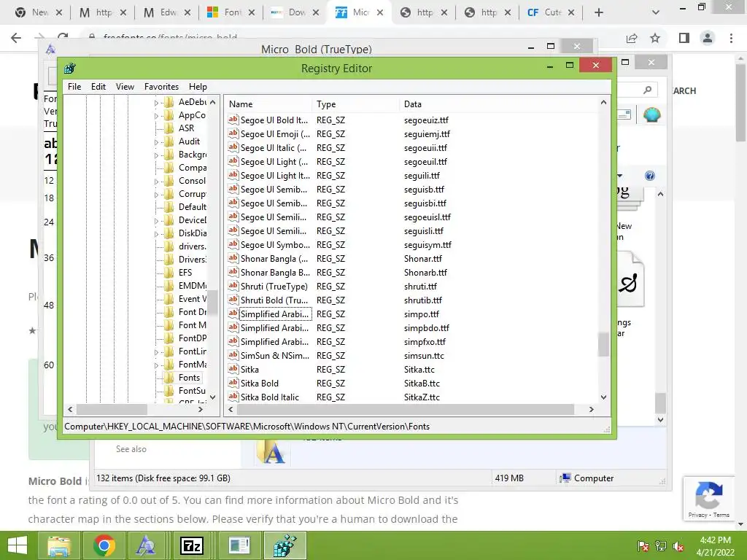This screenshot has width=747, height=560.
Task: Click the values list vertical scrollbar thumb
Action: pyautogui.click(x=603, y=344)
